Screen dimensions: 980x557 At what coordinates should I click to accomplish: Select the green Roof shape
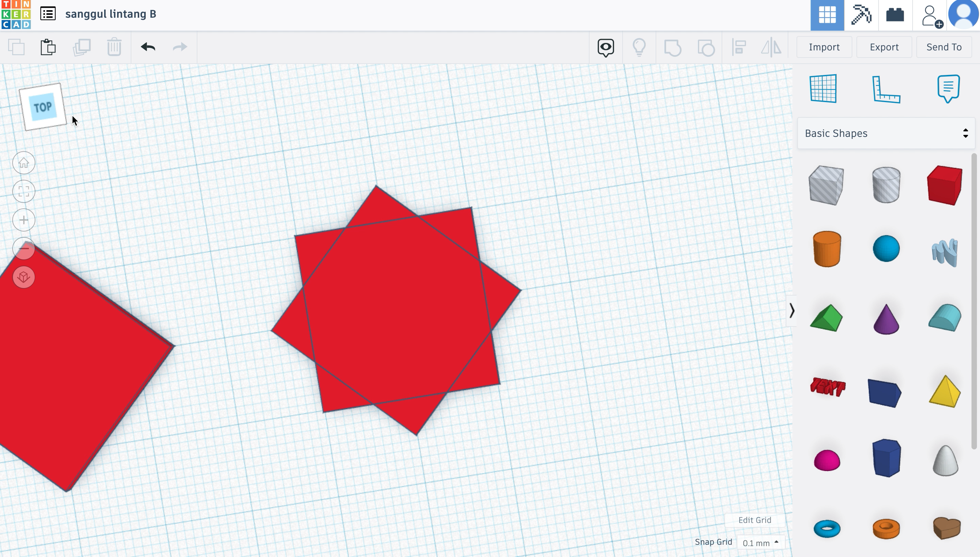[826, 318]
